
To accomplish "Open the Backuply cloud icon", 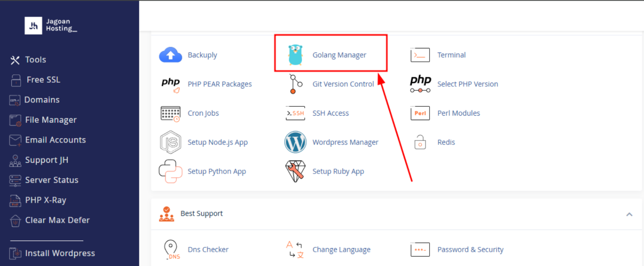I will click(x=170, y=55).
